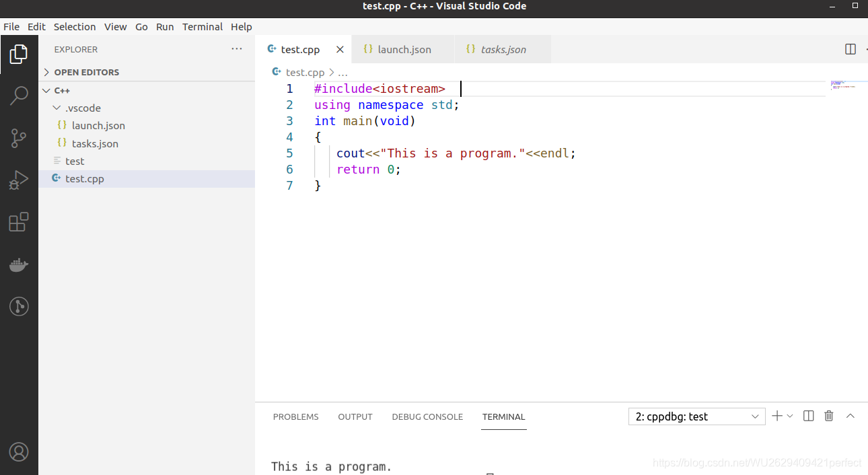The height and width of the screenshot is (475, 868).
Task: Open the Terminal menu
Action: click(203, 27)
